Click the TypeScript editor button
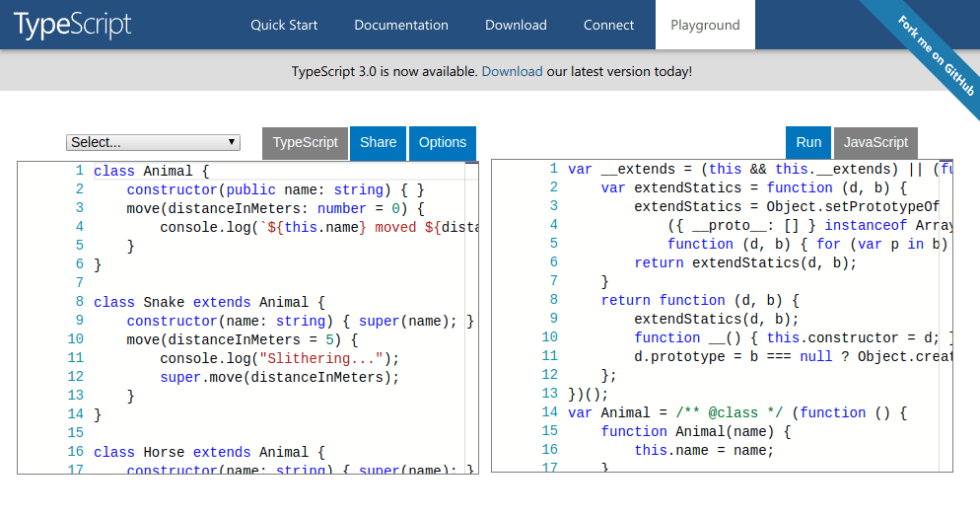 pyautogui.click(x=305, y=142)
